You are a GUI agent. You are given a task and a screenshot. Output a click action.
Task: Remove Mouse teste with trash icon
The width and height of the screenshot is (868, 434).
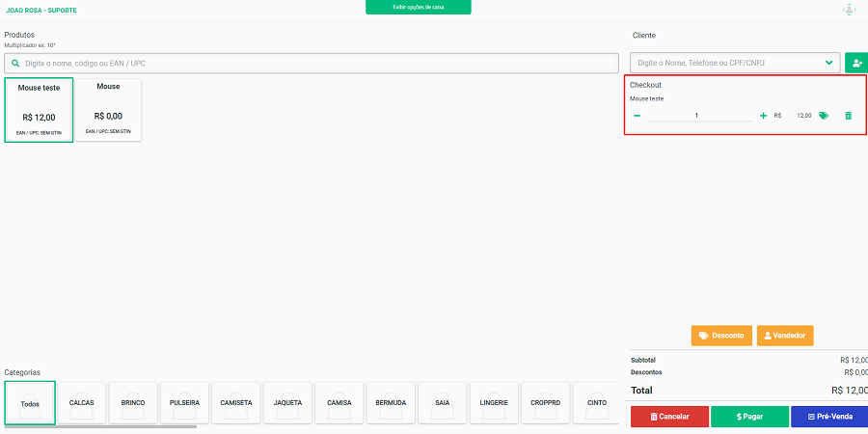[x=848, y=116]
